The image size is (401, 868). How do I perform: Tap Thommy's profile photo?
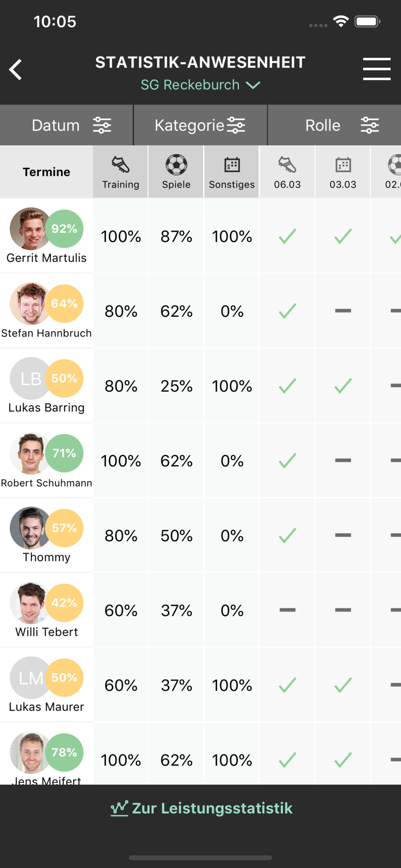pyautogui.click(x=30, y=528)
